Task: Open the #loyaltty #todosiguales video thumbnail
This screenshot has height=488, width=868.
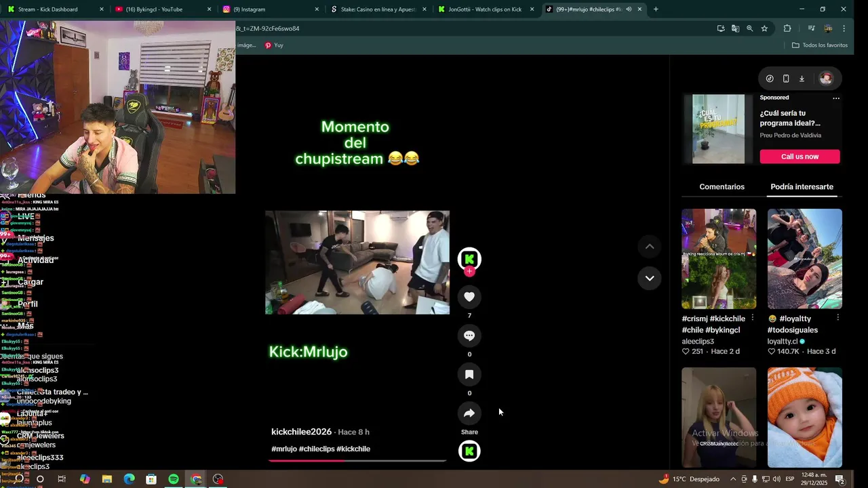Action: click(804, 259)
